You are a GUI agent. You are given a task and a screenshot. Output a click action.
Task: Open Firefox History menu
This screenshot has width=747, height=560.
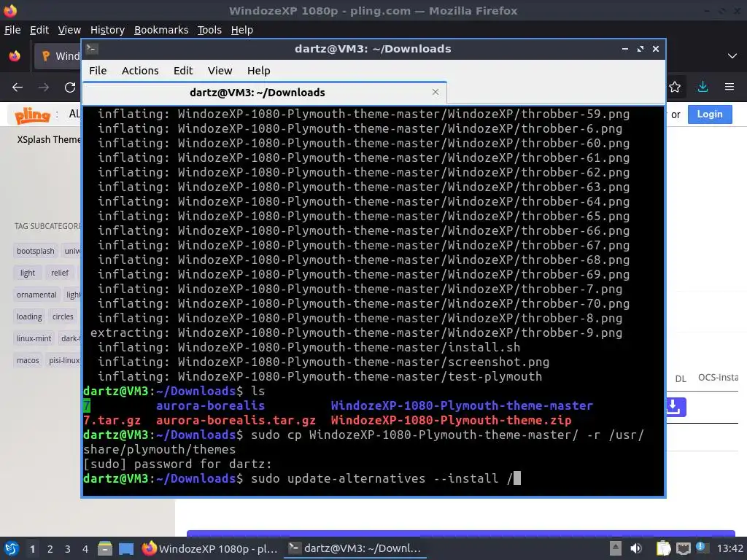(107, 30)
